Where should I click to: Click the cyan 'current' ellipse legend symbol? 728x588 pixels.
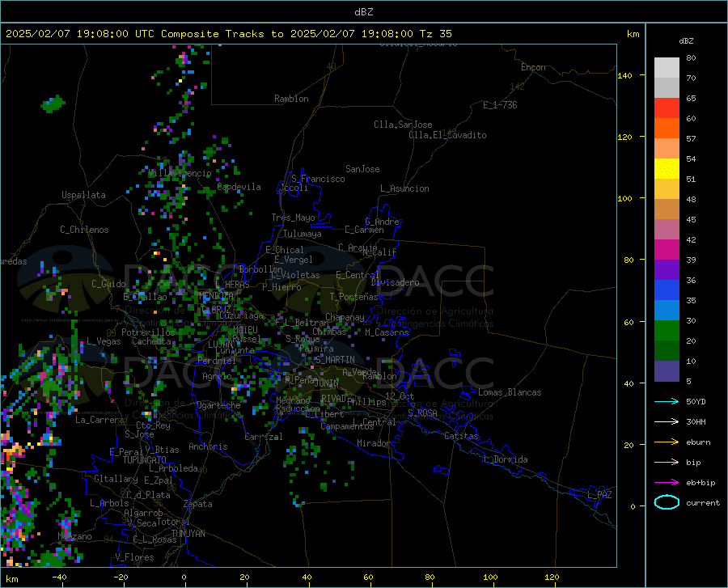click(x=667, y=502)
